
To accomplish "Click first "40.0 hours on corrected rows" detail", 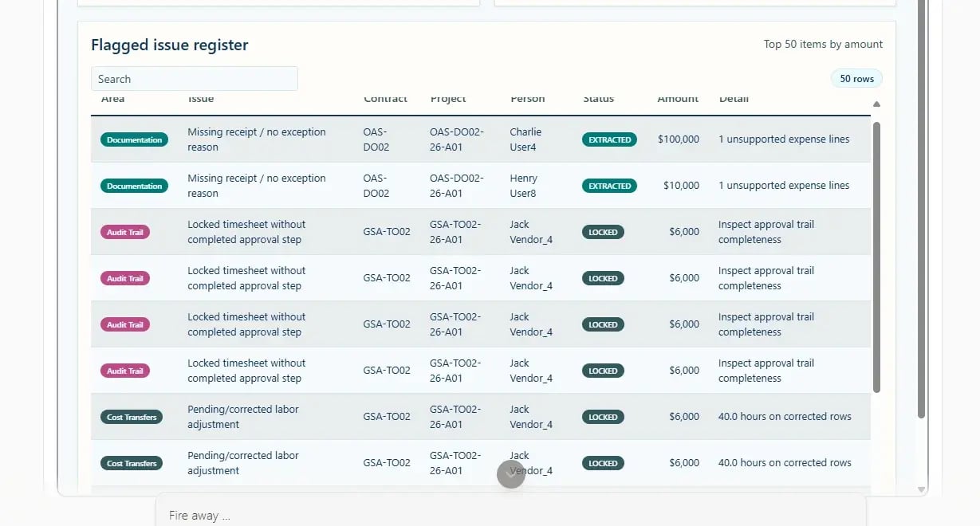I will click(x=785, y=417).
